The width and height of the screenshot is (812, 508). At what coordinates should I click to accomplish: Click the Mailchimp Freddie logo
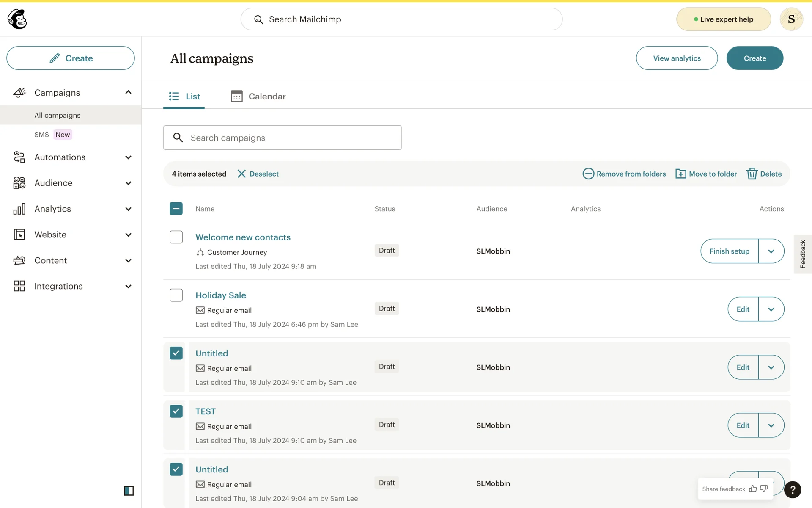(x=17, y=19)
